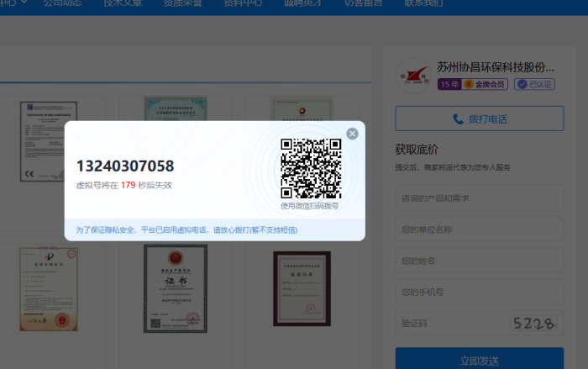Click the company logo avatar
The image size is (588, 369).
tap(412, 75)
